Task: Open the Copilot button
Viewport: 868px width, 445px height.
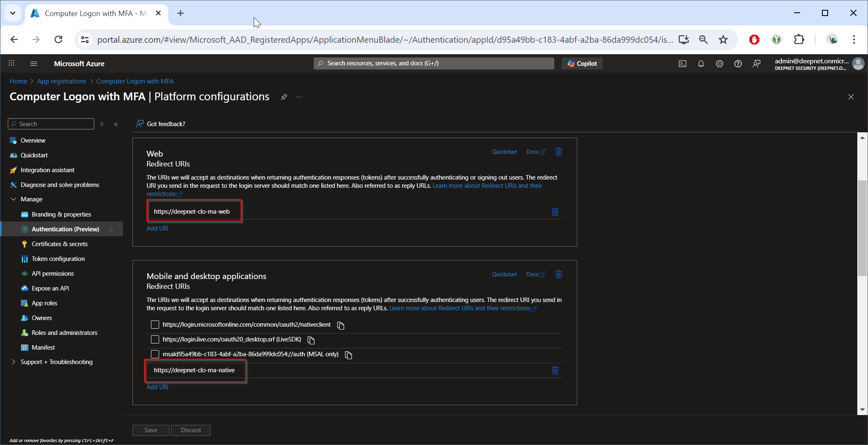Action: tap(582, 64)
